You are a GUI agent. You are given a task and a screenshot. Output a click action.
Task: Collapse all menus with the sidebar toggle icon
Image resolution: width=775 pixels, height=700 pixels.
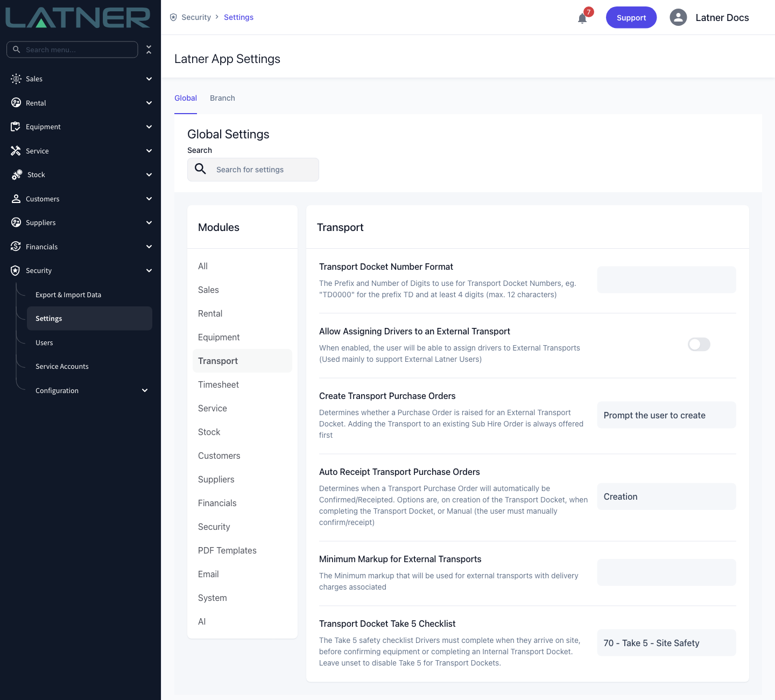149,50
